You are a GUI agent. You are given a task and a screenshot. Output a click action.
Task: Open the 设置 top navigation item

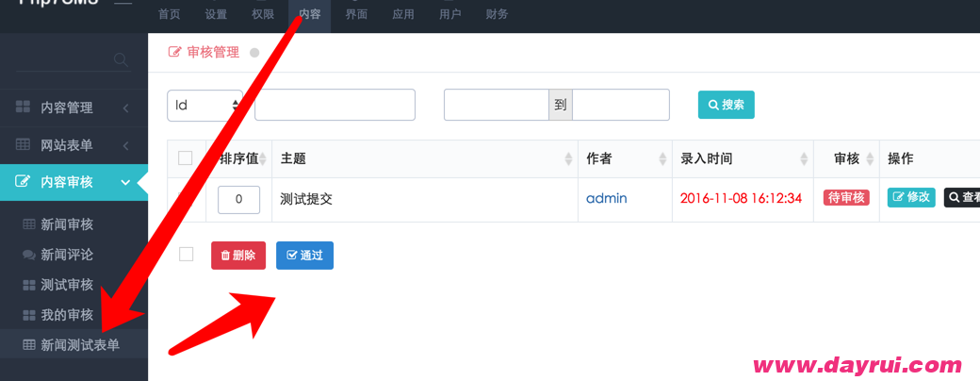pos(216,14)
